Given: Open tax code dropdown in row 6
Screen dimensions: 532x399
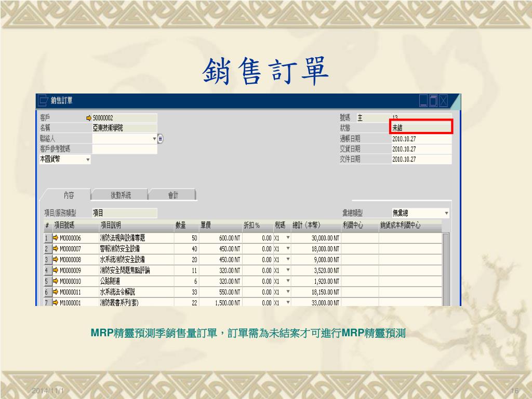Looking at the screenshot, I should point(288,292).
